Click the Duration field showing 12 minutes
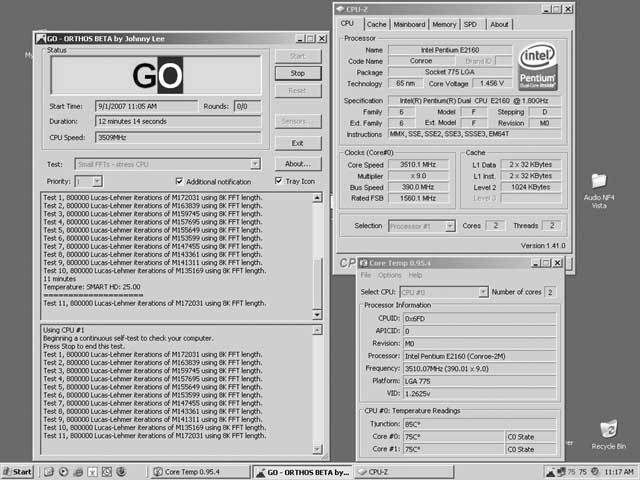The height and width of the screenshot is (480, 640). coord(178,121)
